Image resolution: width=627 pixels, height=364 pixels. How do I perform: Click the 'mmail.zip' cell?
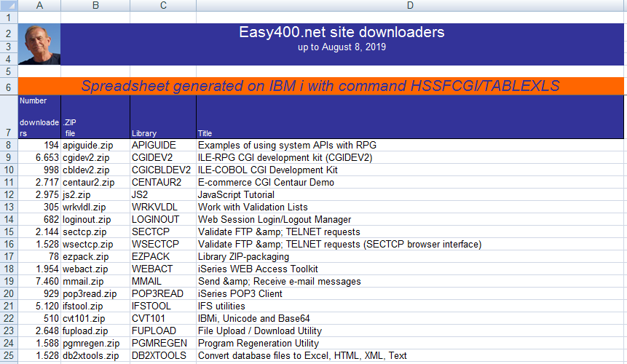tap(95, 281)
